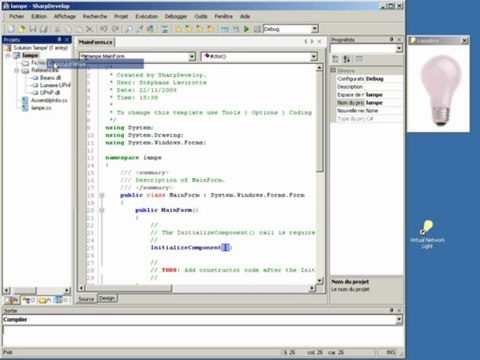The image size is (480, 360).
Task: Select UPnP.dll reference
Action: pos(50,93)
